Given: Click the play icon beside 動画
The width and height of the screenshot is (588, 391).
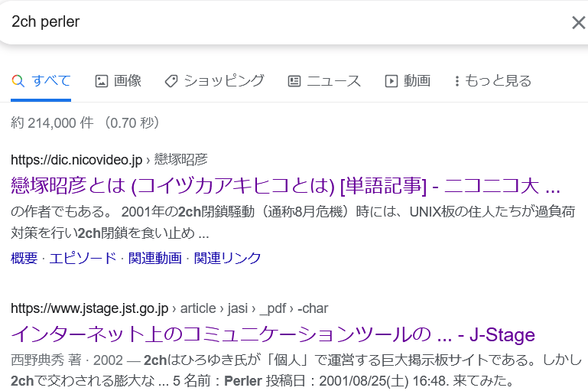Looking at the screenshot, I should (391, 81).
